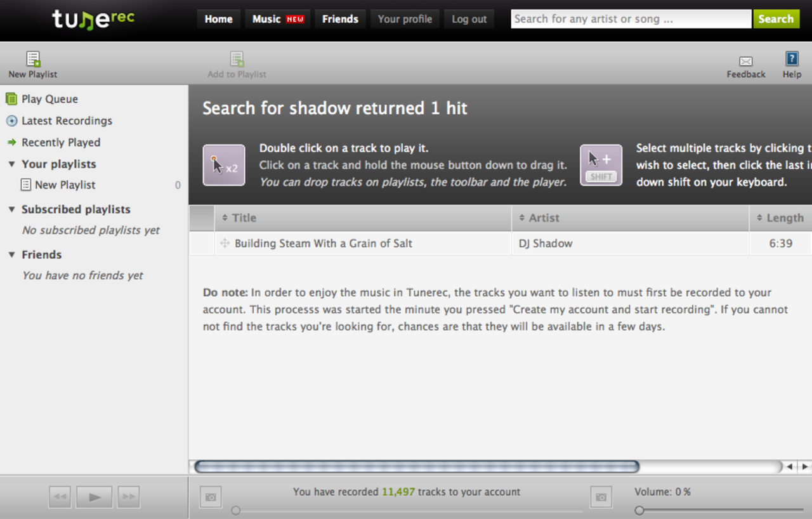Open the Play Queue in sidebar
The width and height of the screenshot is (812, 519).
[x=49, y=99]
